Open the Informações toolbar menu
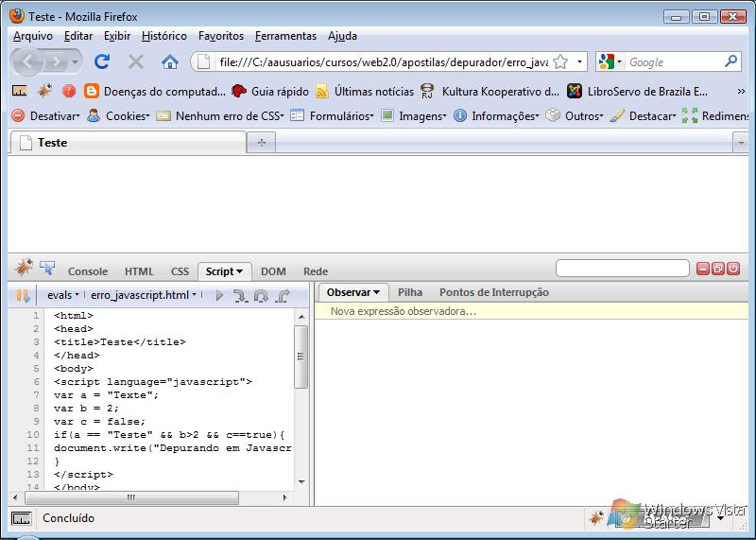Screen dimensions: 756x540 click(x=496, y=115)
